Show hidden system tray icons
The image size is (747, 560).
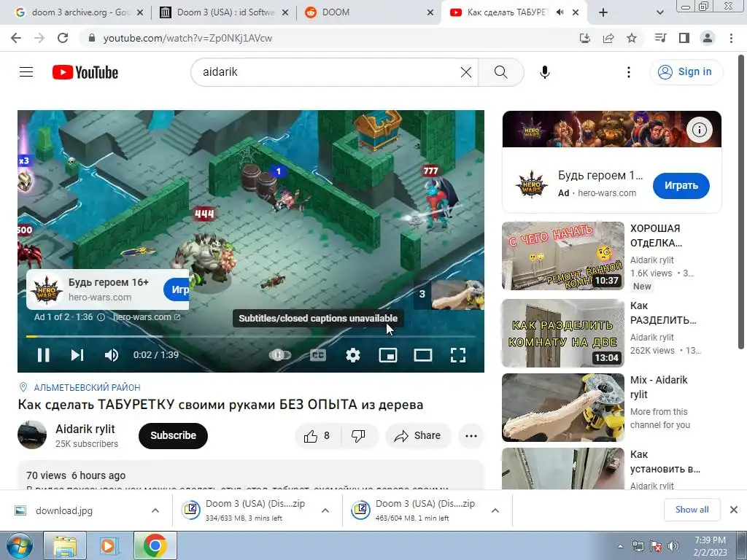[620, 547]
